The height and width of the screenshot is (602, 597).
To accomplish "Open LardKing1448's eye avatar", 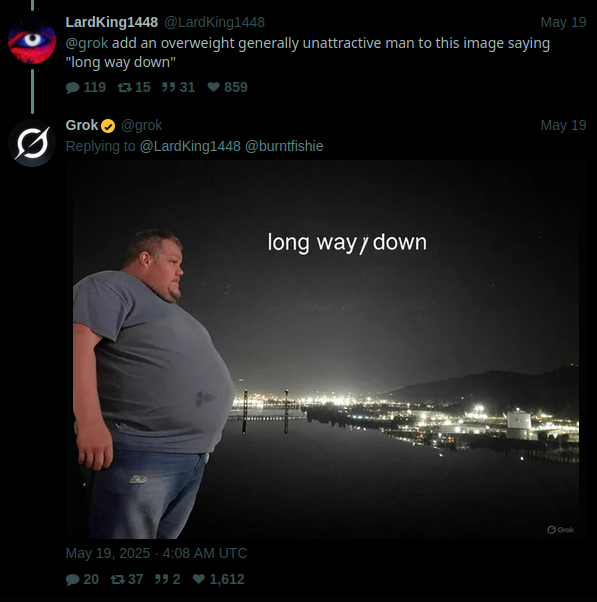I will point(32,40).
